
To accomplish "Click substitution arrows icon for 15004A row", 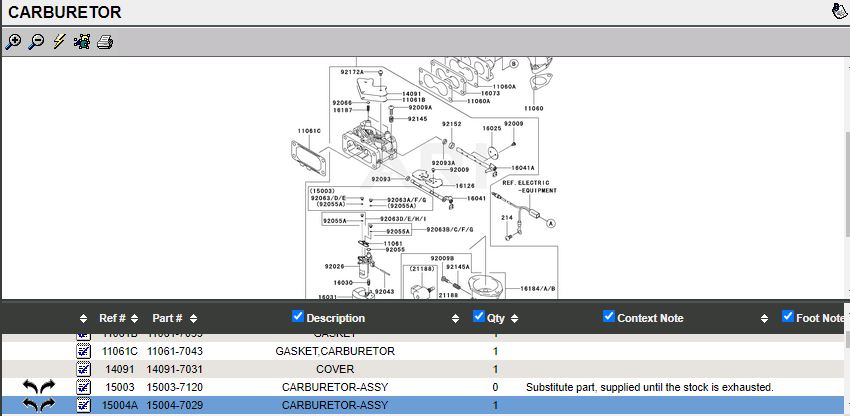I will (x=39, y=405).
